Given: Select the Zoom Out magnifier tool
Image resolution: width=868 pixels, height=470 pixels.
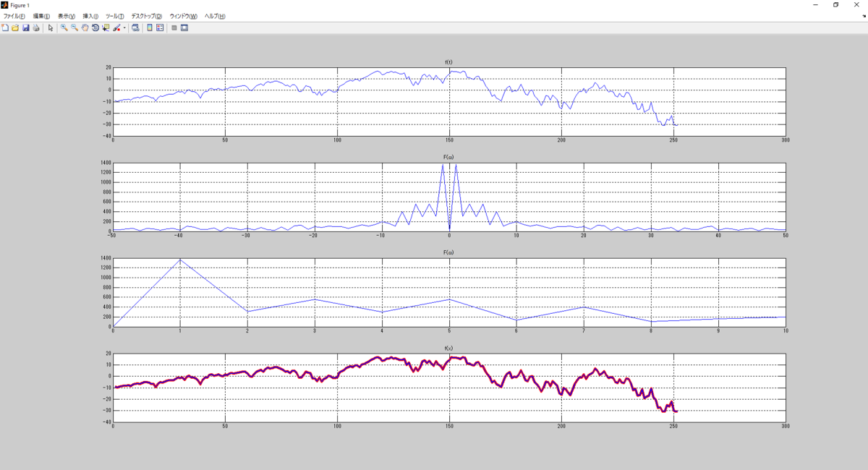Looking at the screenshot, I should tap(74, 27).
